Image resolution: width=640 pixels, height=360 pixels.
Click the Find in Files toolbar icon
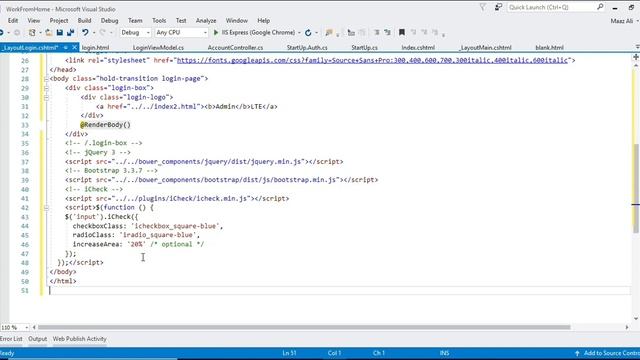pyautogui.click(x=329, y=33)
